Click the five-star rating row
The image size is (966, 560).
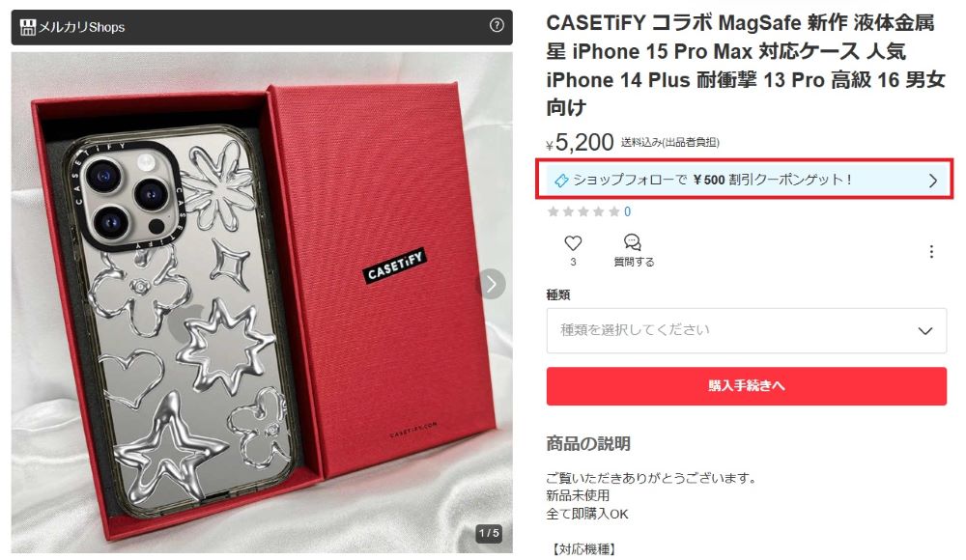point(583,211)
